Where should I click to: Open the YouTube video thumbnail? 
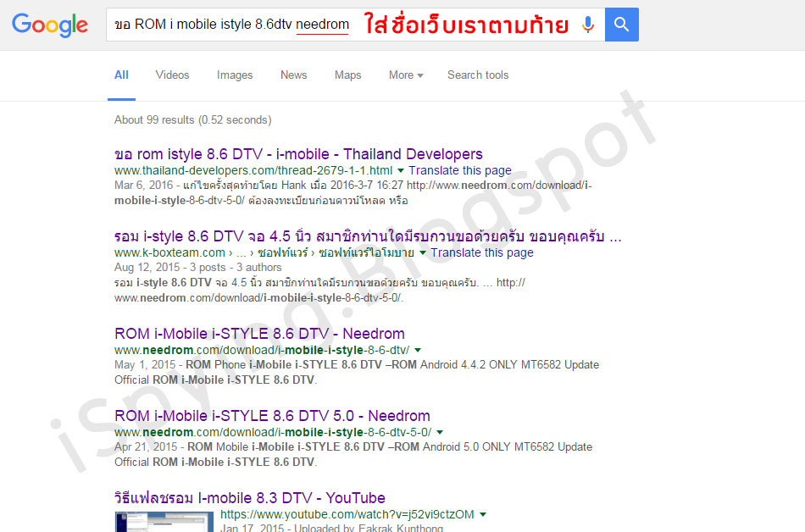[164, 522]
